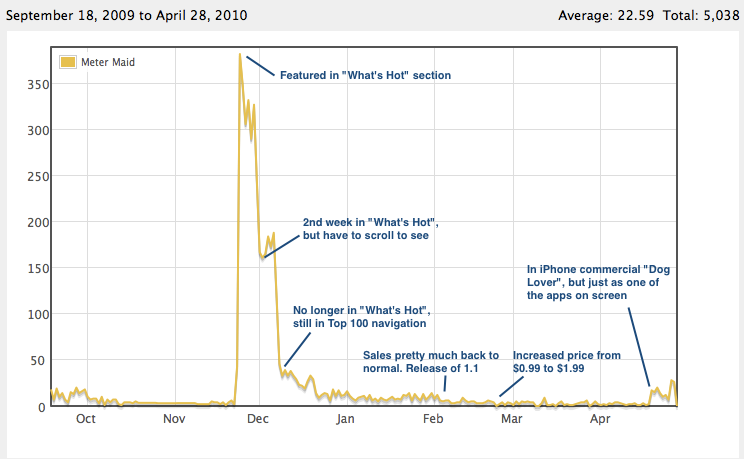Click the 2nd week in "What's Hot" annotation
744x459 pixels.
[370, 229]
